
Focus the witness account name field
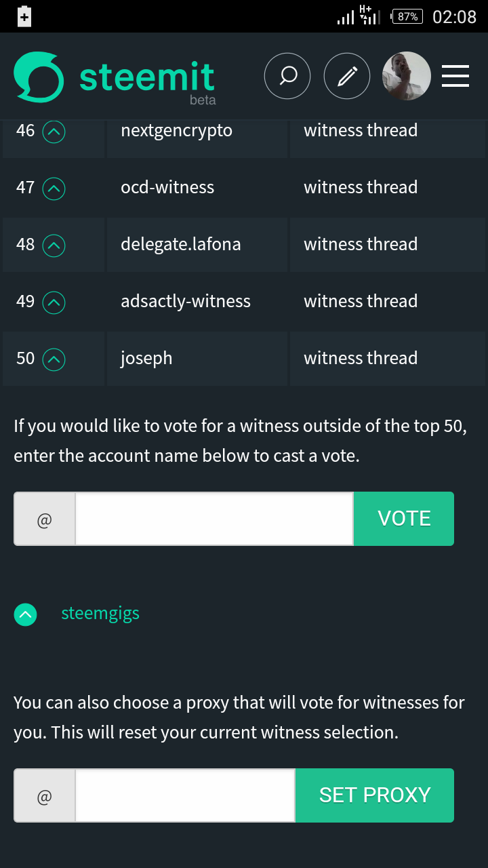click(x=214, y=519)
